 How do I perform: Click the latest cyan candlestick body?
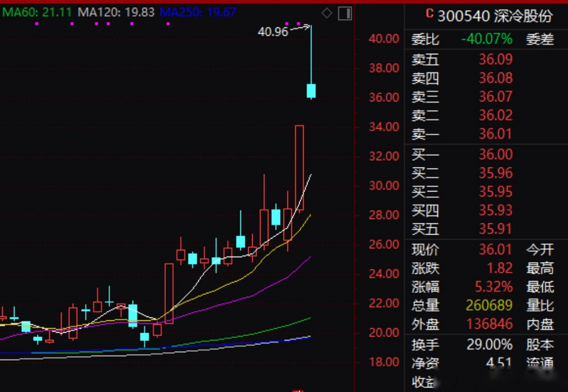click(311, 91)
